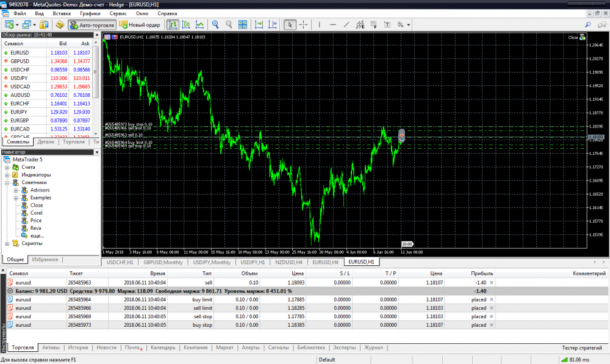This screenshot has height=364, width=610.
Task: Switch chart to bar chart mode
Action: 173,25
